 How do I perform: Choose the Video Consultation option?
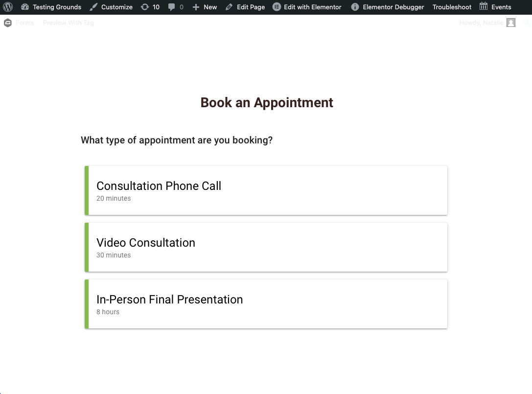266,247
